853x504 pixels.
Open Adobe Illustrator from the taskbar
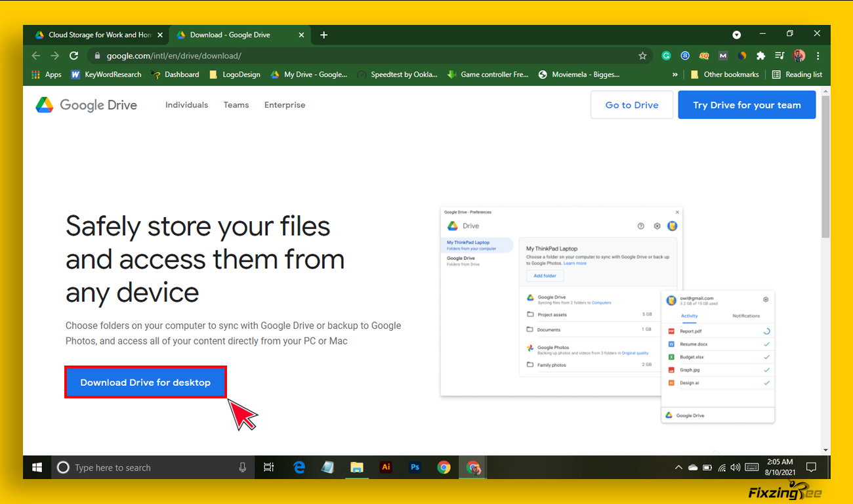click(386, 467)
